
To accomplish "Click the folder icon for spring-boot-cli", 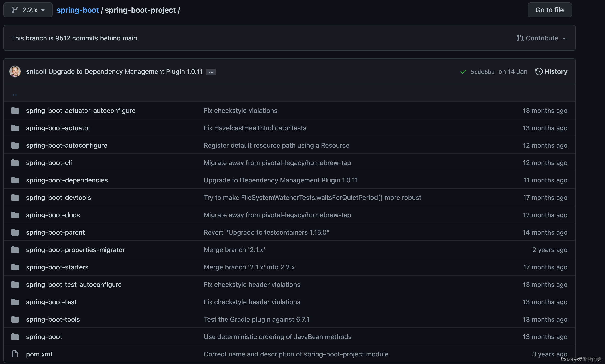I will click(15, 163).
